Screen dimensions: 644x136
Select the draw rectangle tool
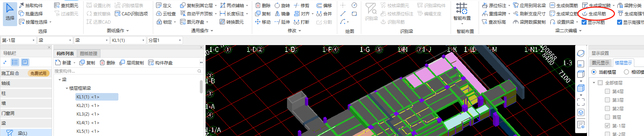click(x=354, y=14)
